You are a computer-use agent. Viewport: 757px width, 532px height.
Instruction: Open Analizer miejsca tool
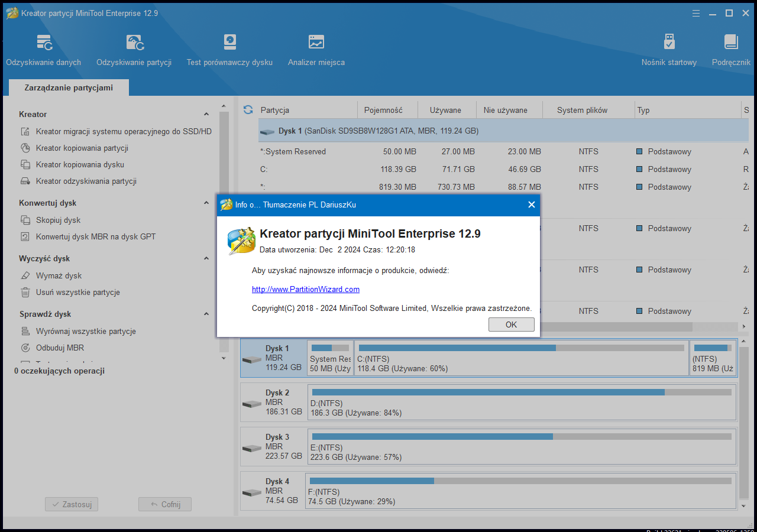[316, 50]
